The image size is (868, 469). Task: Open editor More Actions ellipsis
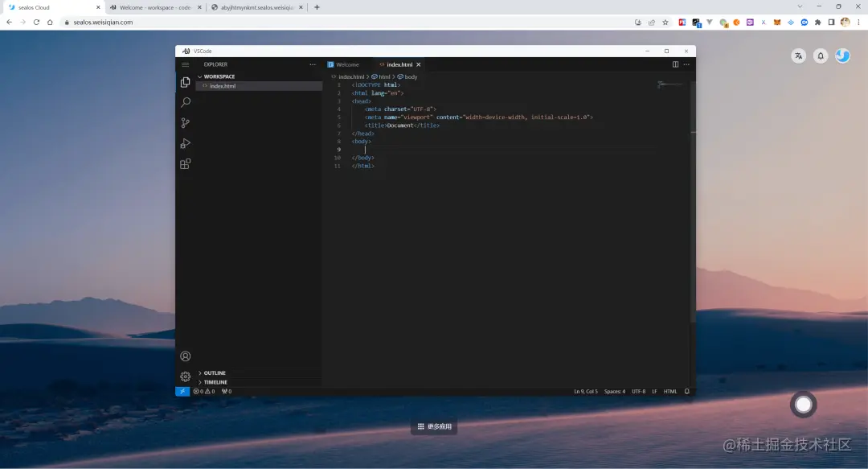click(x=686, y=64)
